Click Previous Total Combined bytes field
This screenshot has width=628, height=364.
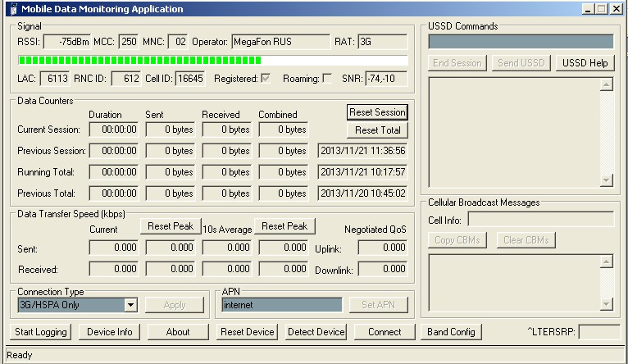tap(284, 193)
